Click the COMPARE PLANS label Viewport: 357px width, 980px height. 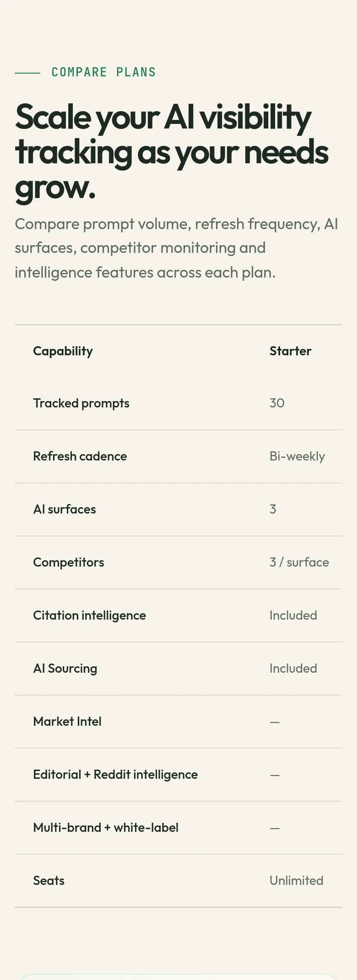click(x=103, y=72)
